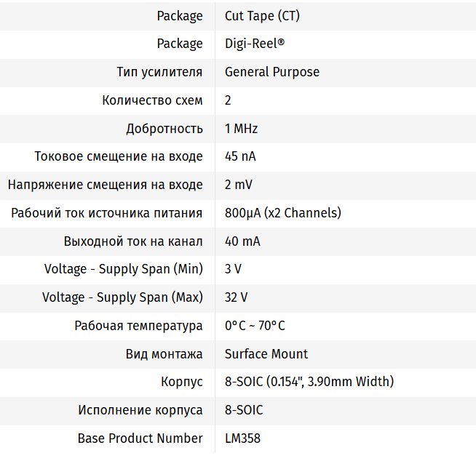
Task: Click the 'Digi-Reel®' package value
Action: 255,44
